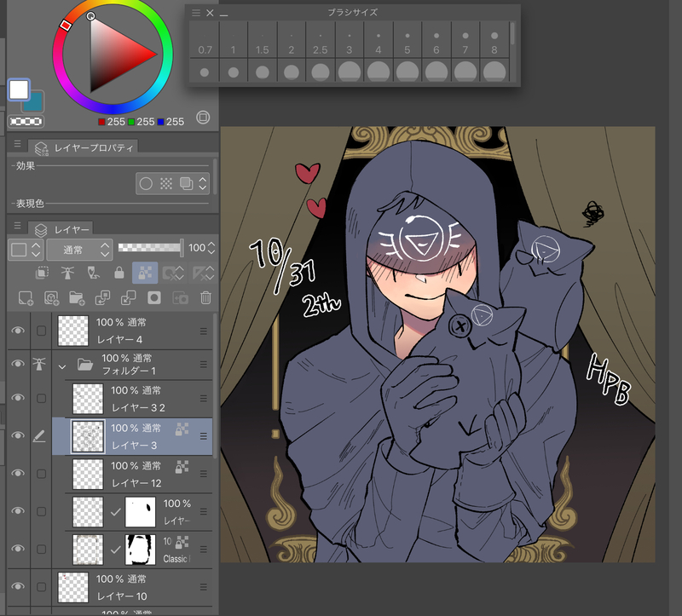Create a new layer folder
This screenshot has height=616, width=682.
coord(77,298)
